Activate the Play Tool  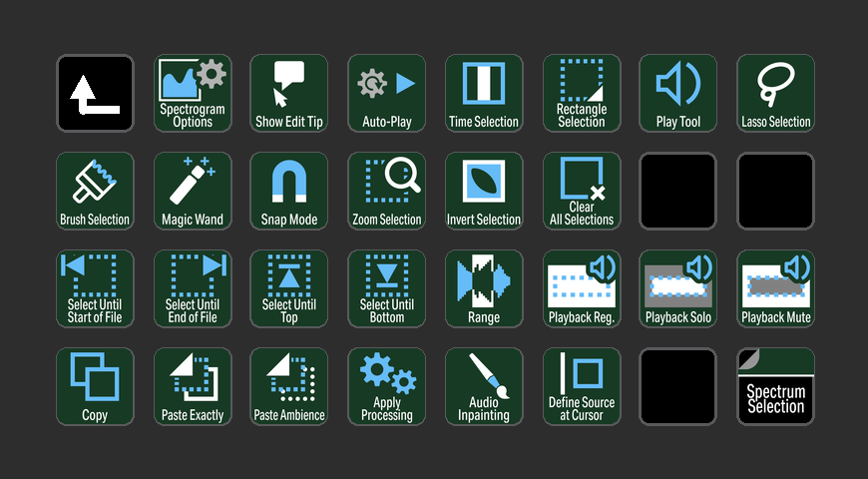pyautogui.click(x=678, y=93)
